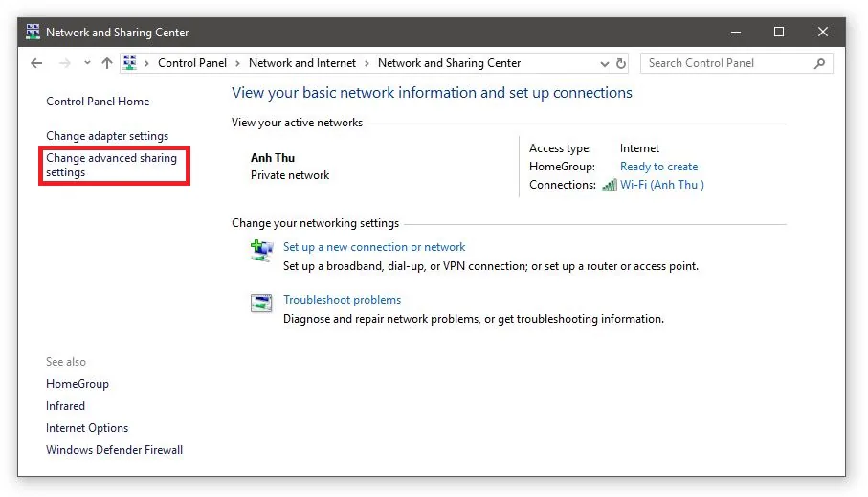Screen dimensions: 868x497
Task: Refresh the Control Panel view
Action: pyautogui.click(x=621, y=64)
